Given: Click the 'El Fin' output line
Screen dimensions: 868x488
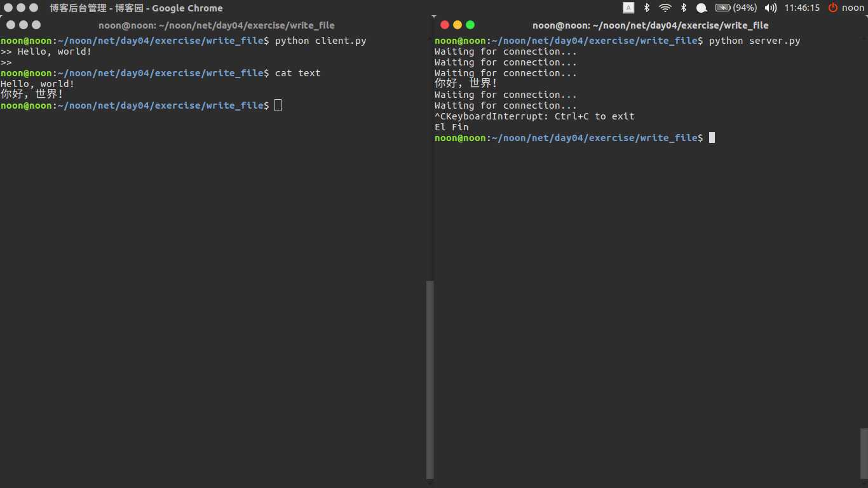Looking at the screenshot, I should point(452,127).
